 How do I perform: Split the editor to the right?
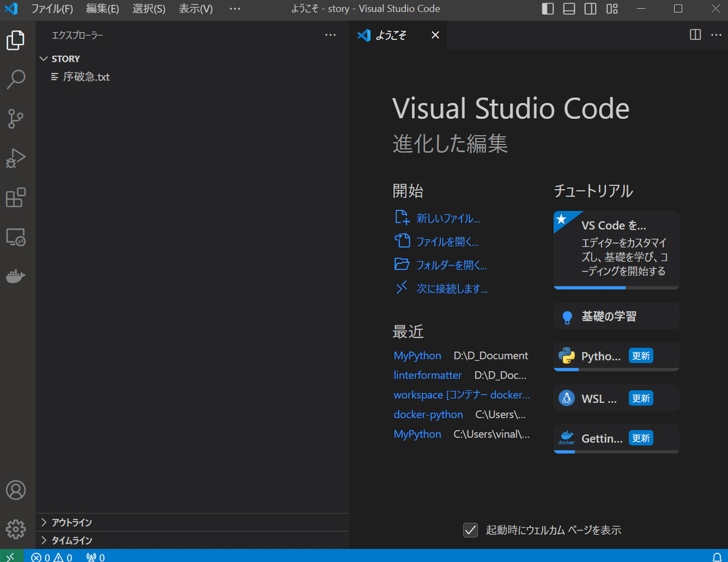click(x=696, y=35)
